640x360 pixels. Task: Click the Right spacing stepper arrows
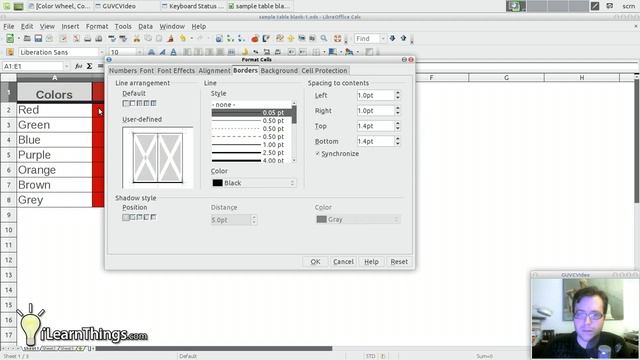pos(398,111)
